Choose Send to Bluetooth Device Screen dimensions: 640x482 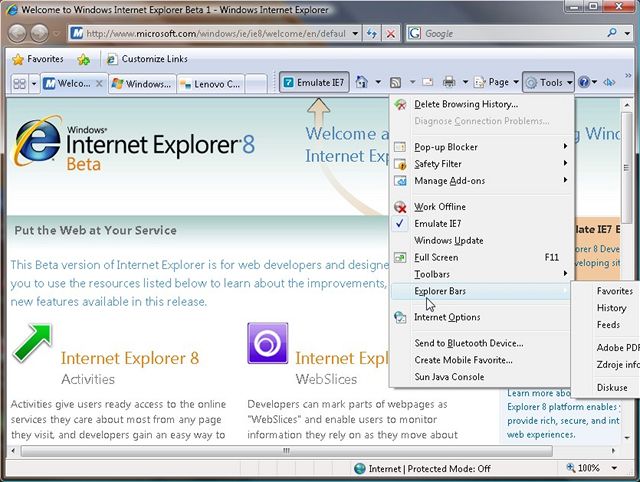click(x=483, y=343)
